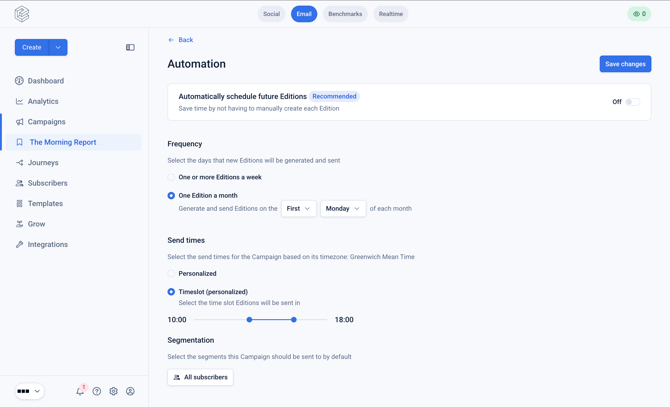This screenshot has height=407, width=670.
Task: Toggle automatic scheduling of future Editions
Action: coord(633,102)
